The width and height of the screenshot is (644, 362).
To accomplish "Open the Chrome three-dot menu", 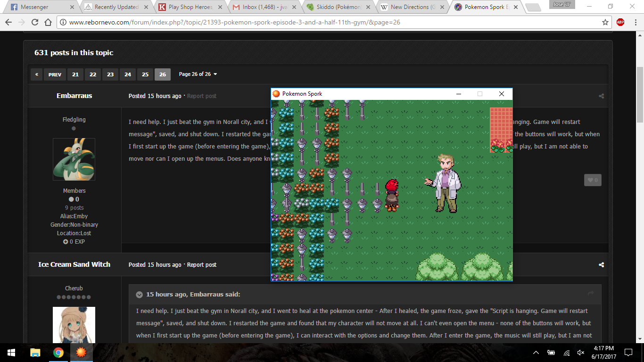I will pyautogui.click(x=635, y=22).
